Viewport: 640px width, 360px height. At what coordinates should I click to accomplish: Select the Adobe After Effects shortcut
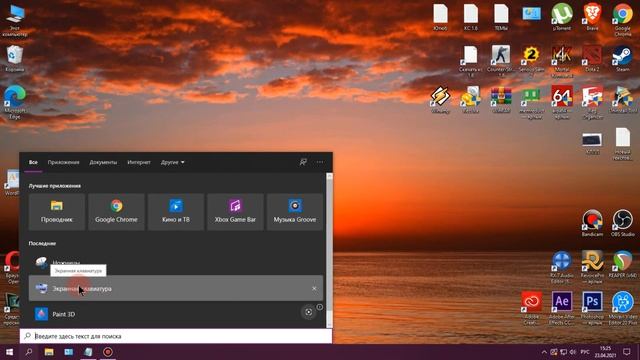[562, 308]
